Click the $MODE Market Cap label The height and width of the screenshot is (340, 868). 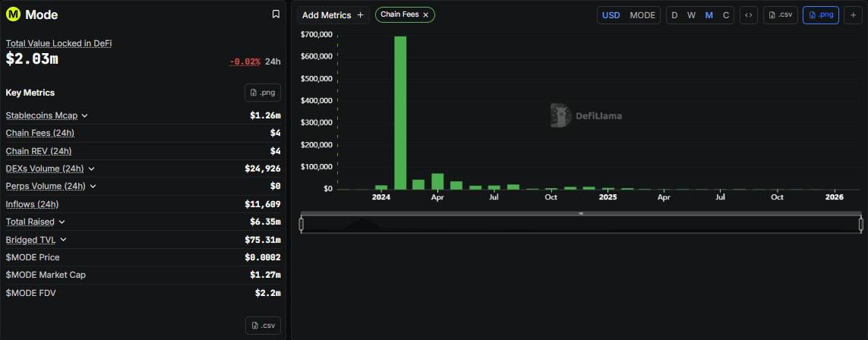click(x=46, y=275)
